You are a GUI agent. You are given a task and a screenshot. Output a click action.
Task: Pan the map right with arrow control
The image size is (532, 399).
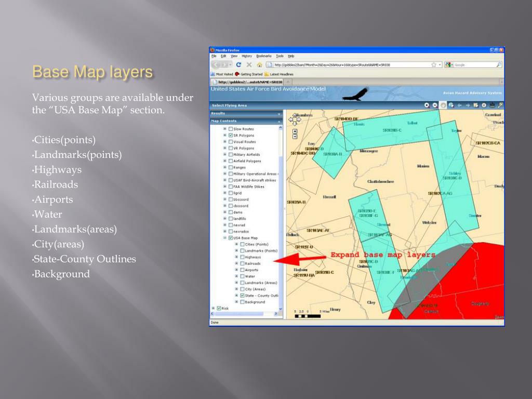click(x=299, y=119)
